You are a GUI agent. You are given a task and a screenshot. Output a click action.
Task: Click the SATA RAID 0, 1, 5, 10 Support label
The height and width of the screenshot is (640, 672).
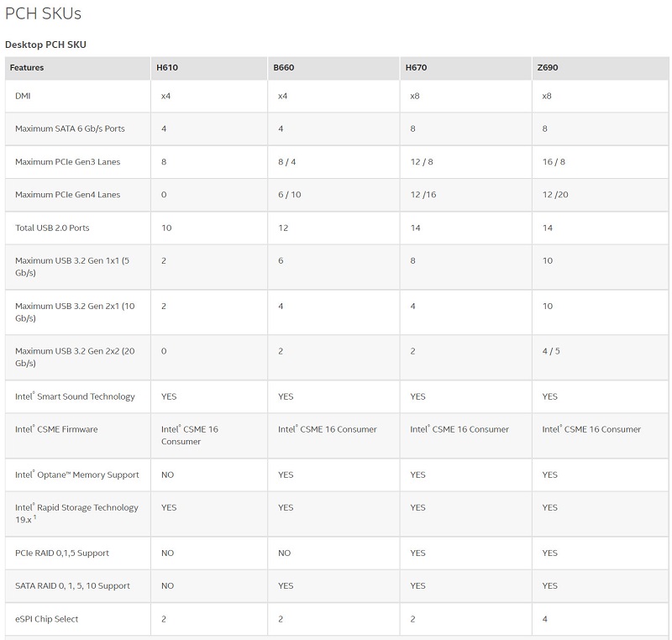tap(72, 585)
